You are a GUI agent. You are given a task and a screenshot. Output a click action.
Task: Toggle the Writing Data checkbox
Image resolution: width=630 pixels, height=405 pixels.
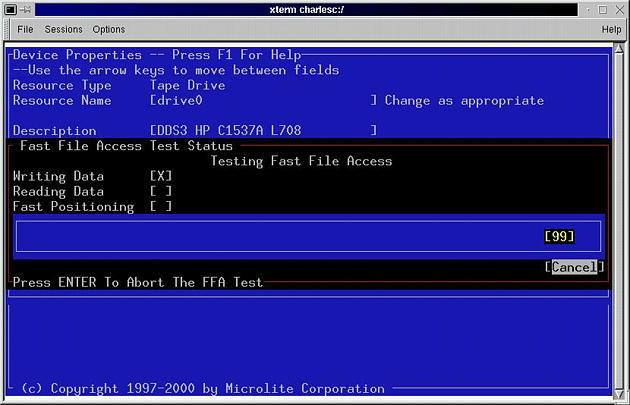coord(161,176)
